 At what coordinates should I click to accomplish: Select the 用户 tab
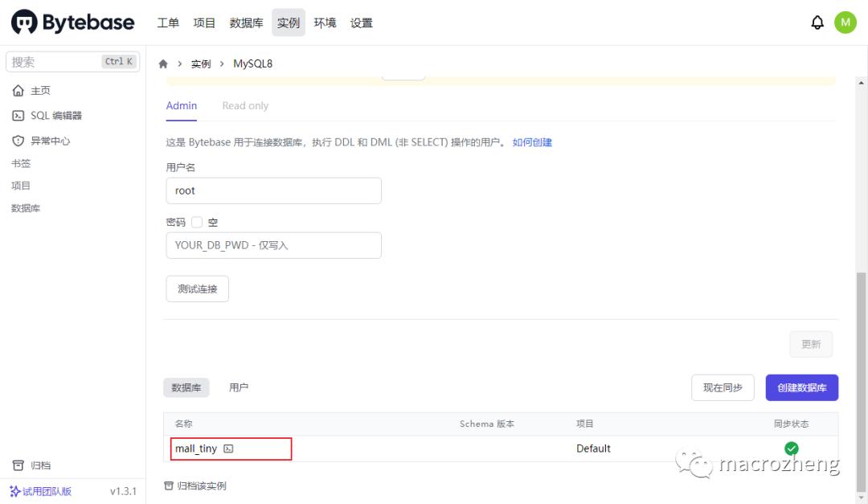(x=239, y=387)
